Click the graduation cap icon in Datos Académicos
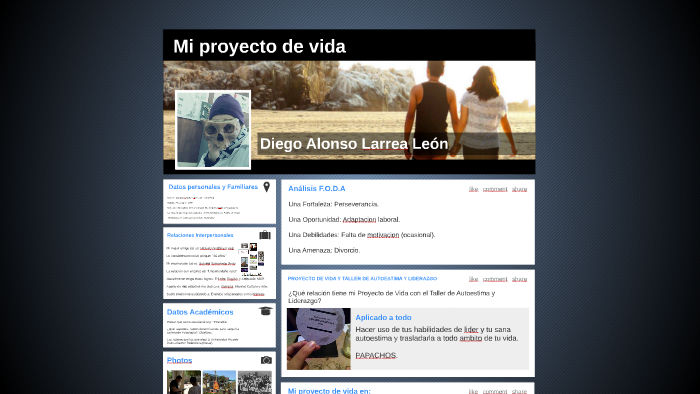700x394 pixels. click(x=266, y=311)
